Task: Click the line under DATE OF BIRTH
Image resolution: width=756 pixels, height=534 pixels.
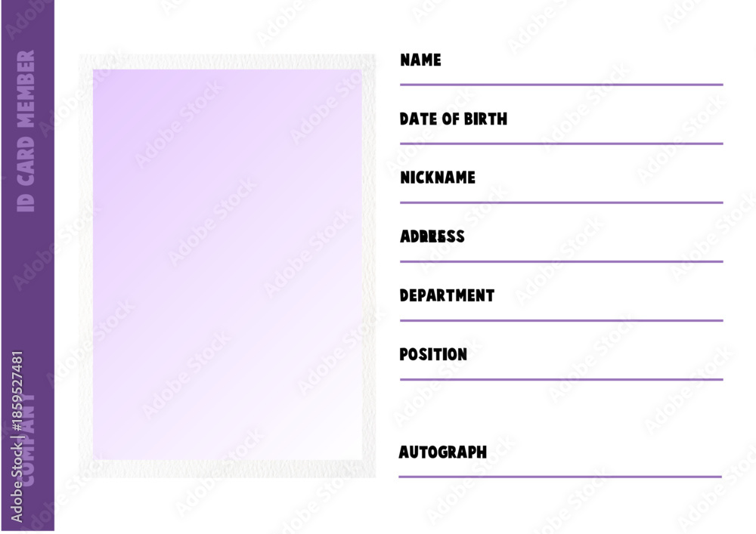Action: click(561, 144)
